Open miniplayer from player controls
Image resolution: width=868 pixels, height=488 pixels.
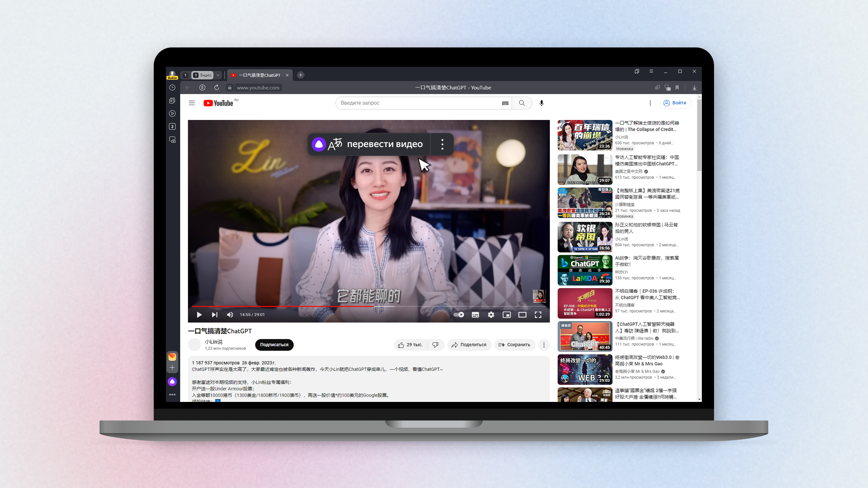point(507,315)
